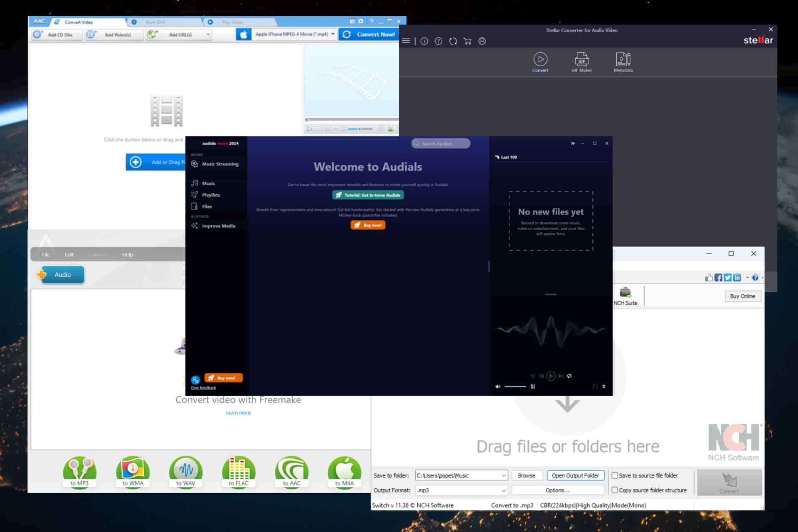The image size is (798, 532).
Task: Click the settings gear in AAC converter title bar
Action: click(361, 21)
